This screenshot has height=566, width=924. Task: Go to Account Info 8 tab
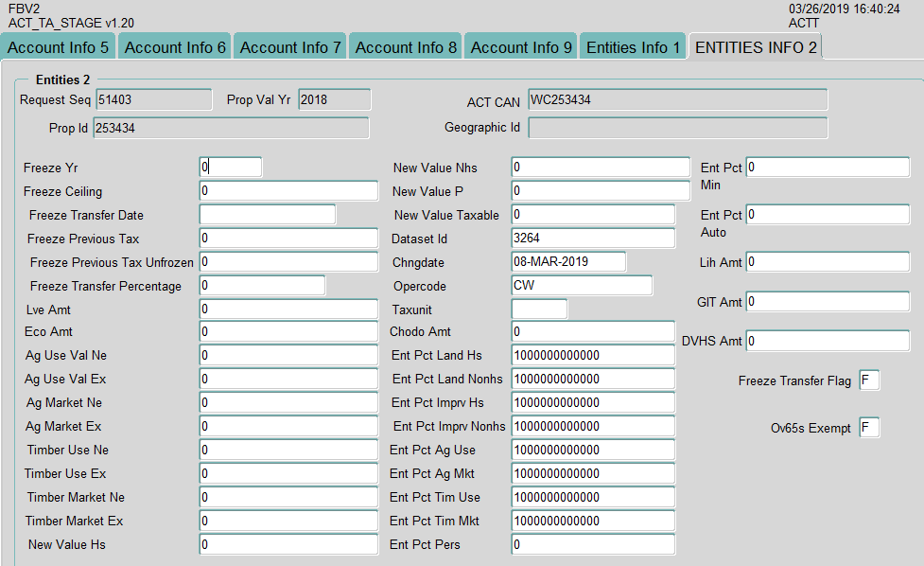click(x=406, y=47)
